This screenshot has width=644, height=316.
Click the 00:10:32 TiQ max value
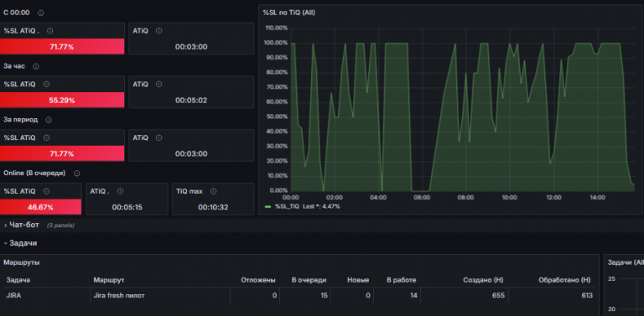tap(213, 207)
